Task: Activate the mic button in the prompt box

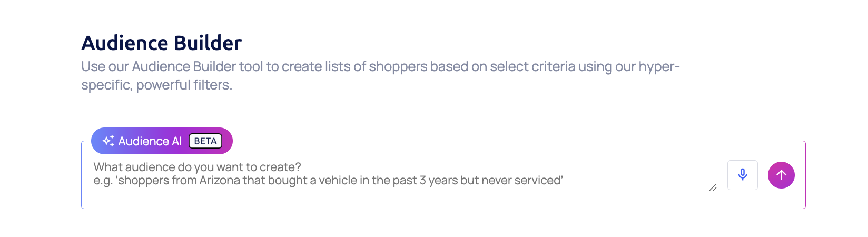Action: pyautogui.click(x=742, y=175)
